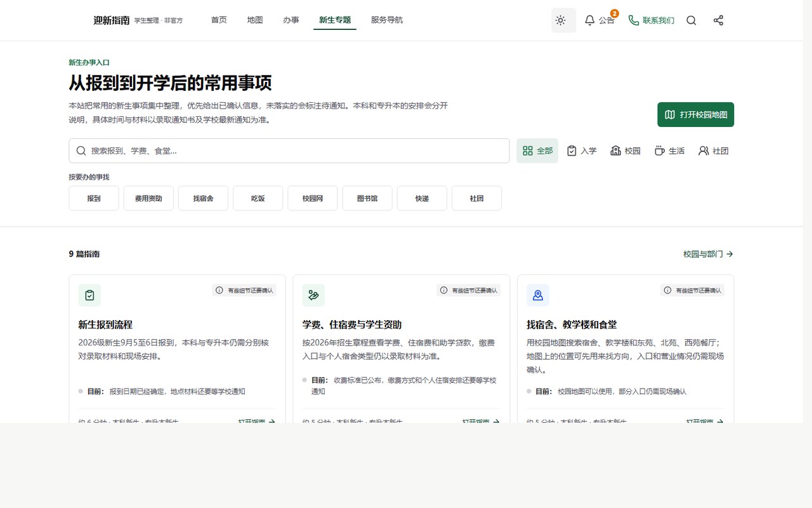Click the 迎新指南 site logo
Viewport: 812px width, 508px height.
[x=111, y=20]
